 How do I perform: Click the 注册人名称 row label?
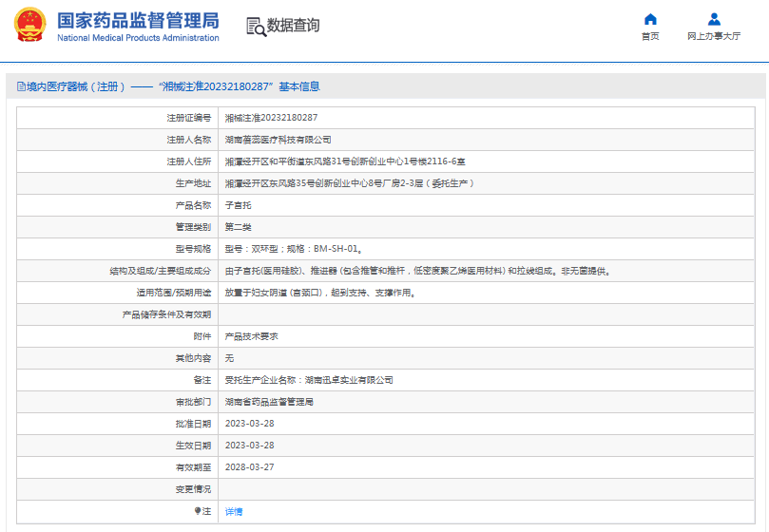point(189,140)
